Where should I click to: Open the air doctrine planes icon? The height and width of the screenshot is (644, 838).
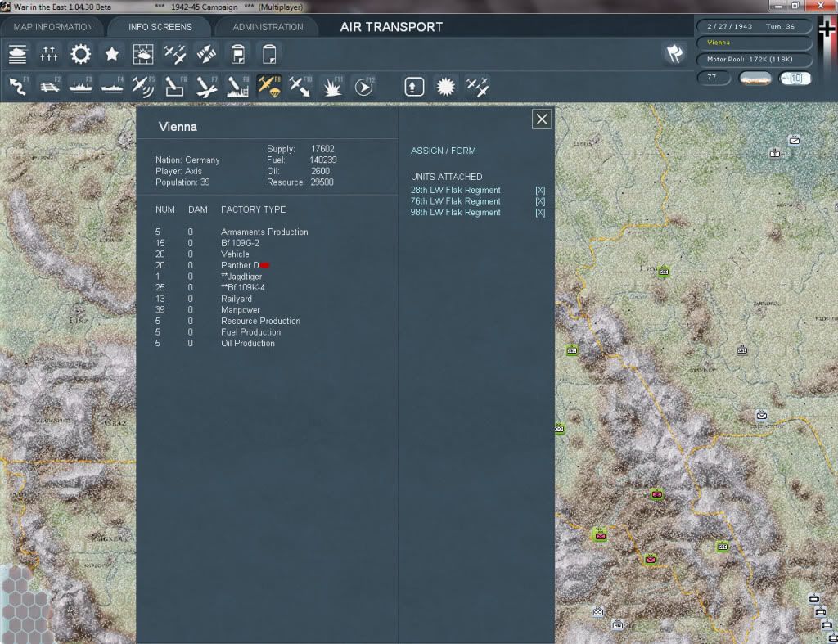(x=175, y=55)
